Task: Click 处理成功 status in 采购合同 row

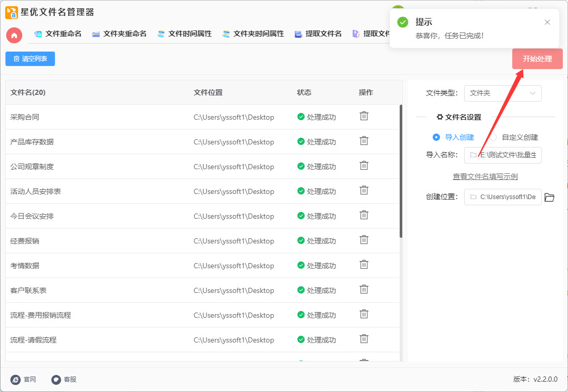Action: click(x=317, y=117)
